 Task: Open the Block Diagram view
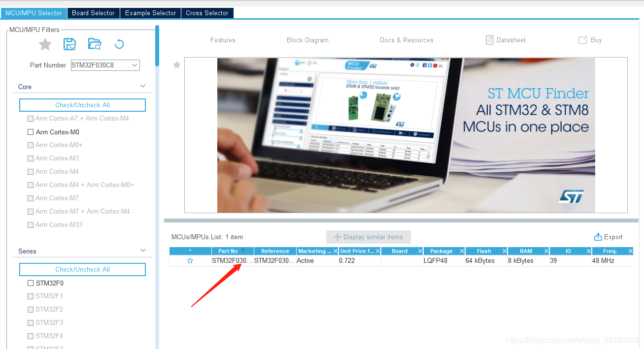tap(307, 40)
